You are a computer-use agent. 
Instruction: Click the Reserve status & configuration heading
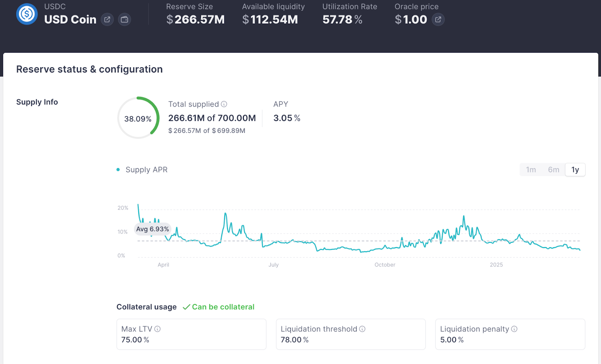coord(89,69)
